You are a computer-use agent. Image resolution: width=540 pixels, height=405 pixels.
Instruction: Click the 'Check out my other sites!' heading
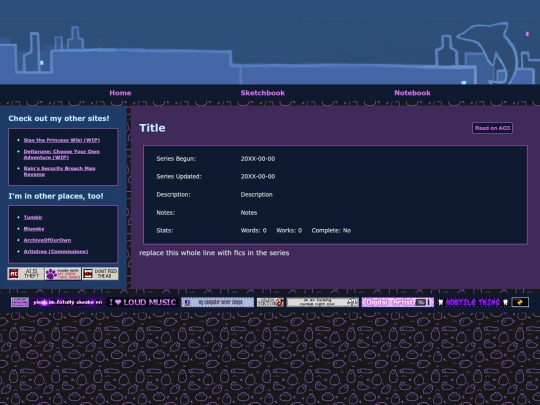(59, 118)
